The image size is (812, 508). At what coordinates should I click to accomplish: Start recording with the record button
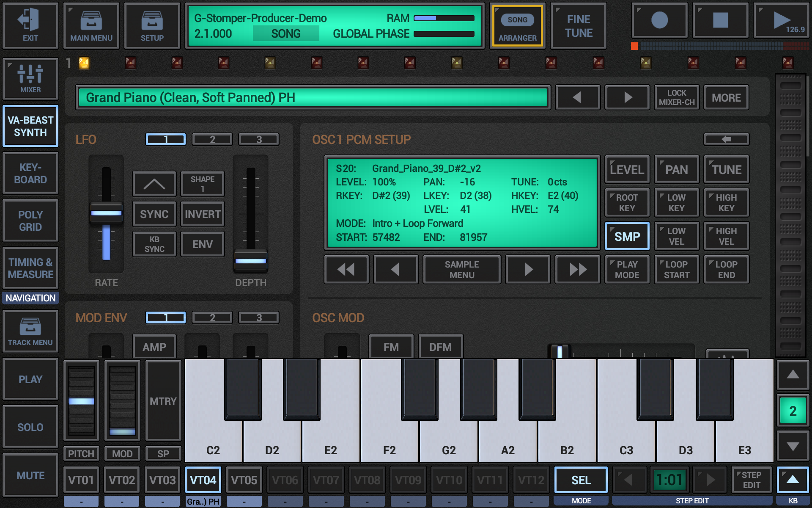click(x=658, y=20)
